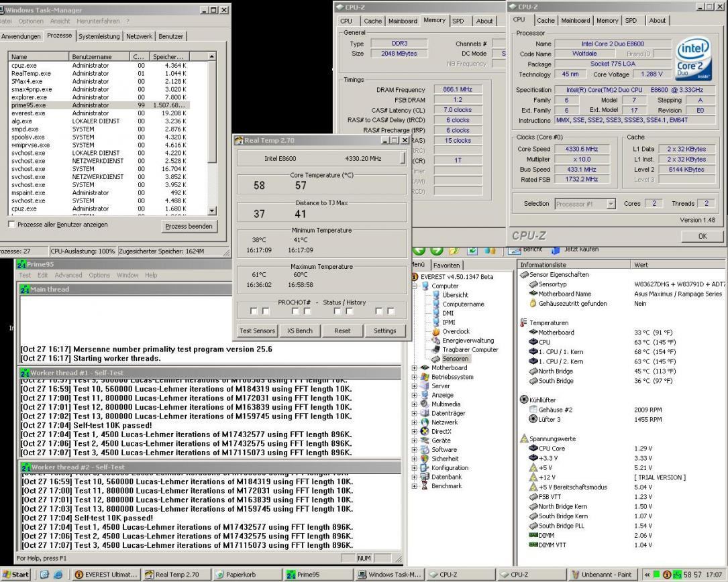The image size is (728, 582).
Task: Click the EVEREST info icon in system tray
Action: tap(667, 575)
